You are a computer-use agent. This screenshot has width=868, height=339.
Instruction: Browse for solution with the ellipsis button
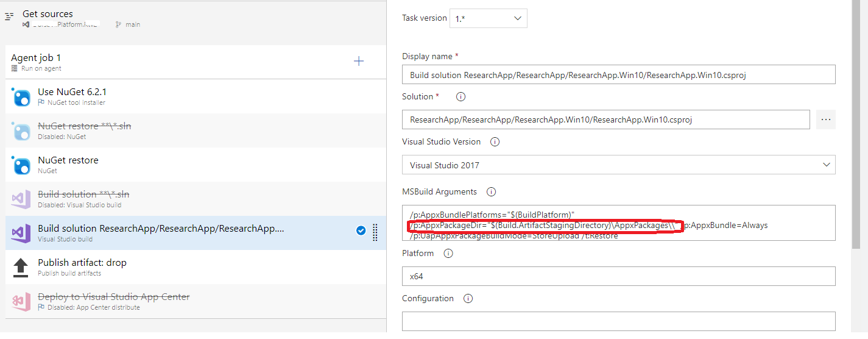tap(826, 120)
